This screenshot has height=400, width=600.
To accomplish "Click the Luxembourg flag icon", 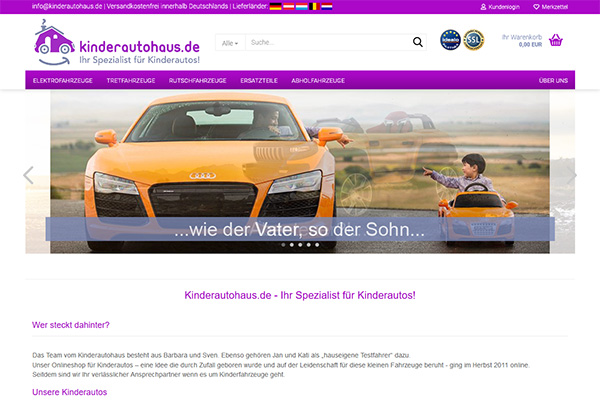I will pyautogui.click(x=302, y=6).
